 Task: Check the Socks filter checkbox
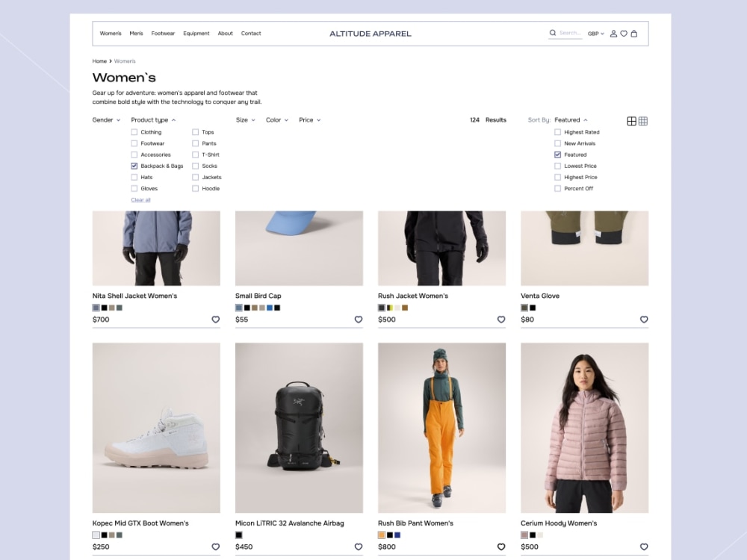point(195,166)
